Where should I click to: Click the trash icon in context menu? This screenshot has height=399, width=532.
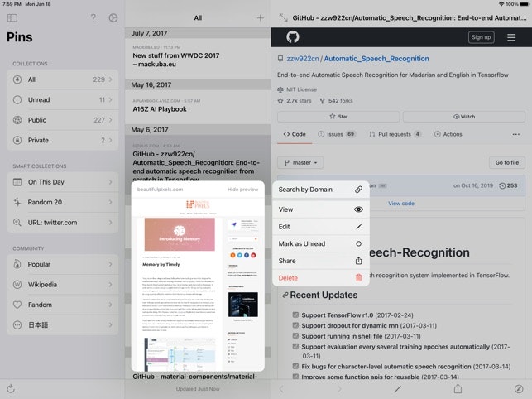pyautogui.click(x=358, y=278)
